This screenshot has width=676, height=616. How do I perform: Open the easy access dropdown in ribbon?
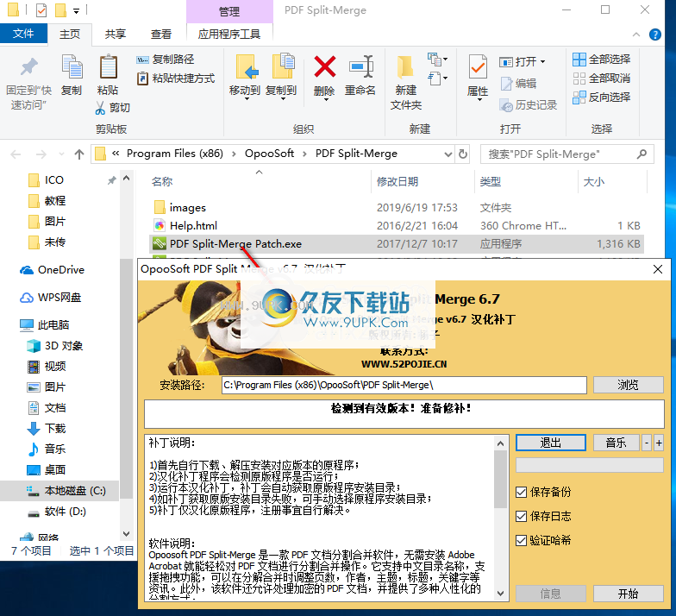[438, 78]
